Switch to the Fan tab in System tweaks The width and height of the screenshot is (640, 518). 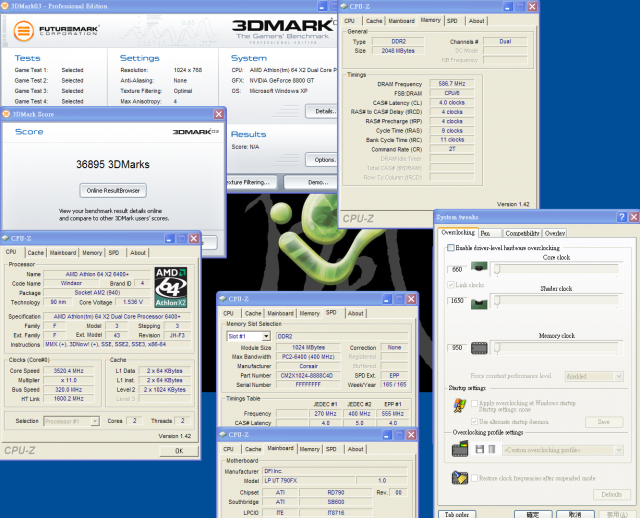pyautogui.click(x=490, y=233)
